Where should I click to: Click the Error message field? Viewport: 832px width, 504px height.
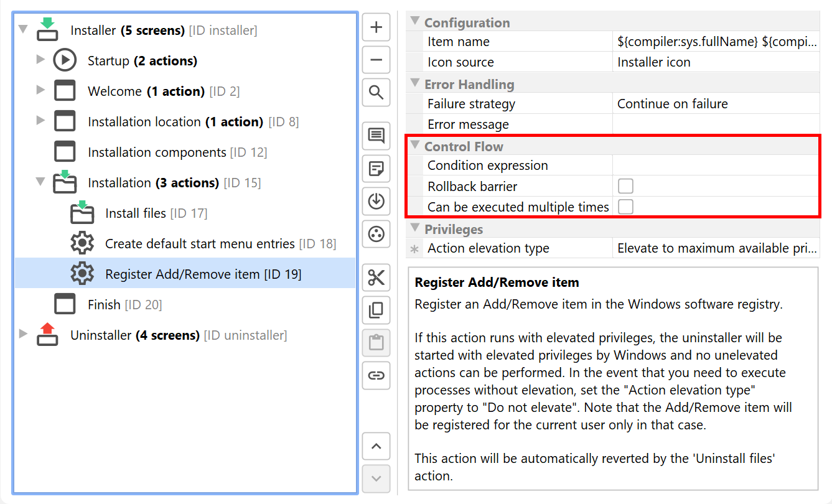(x=716, y=124)
